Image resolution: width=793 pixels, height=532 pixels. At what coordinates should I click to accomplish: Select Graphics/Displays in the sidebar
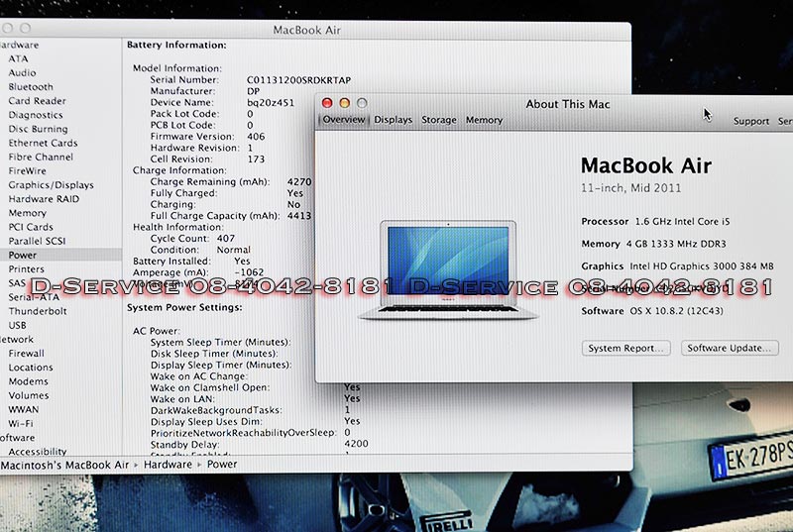pyautogui.click(x=52, y=185)
